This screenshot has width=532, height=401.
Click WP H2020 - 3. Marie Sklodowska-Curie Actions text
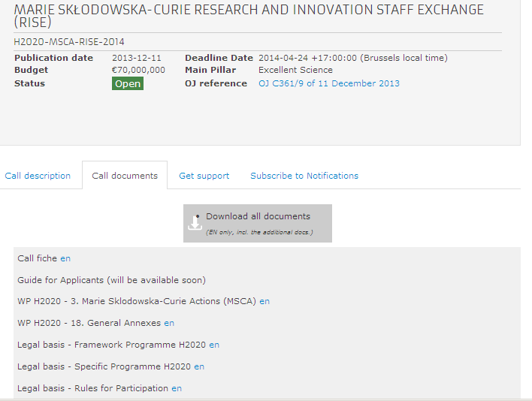(x=137, y=301)
